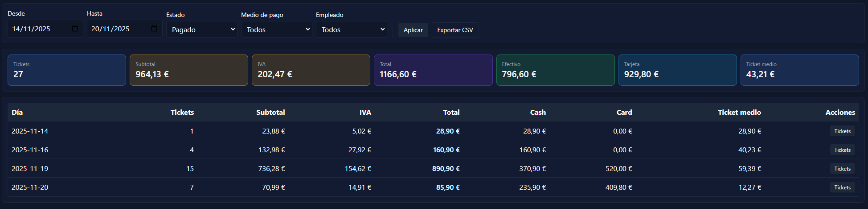The image size is (868, 209).
Task: Click the Tarjeta summary card
Action: click(677, 70)
